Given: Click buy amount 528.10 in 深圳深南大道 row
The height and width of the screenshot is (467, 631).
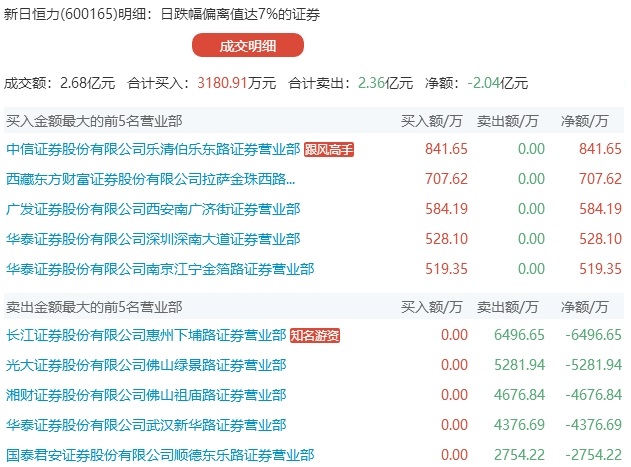Looking at the screenshot, I should tap(446, 239).
